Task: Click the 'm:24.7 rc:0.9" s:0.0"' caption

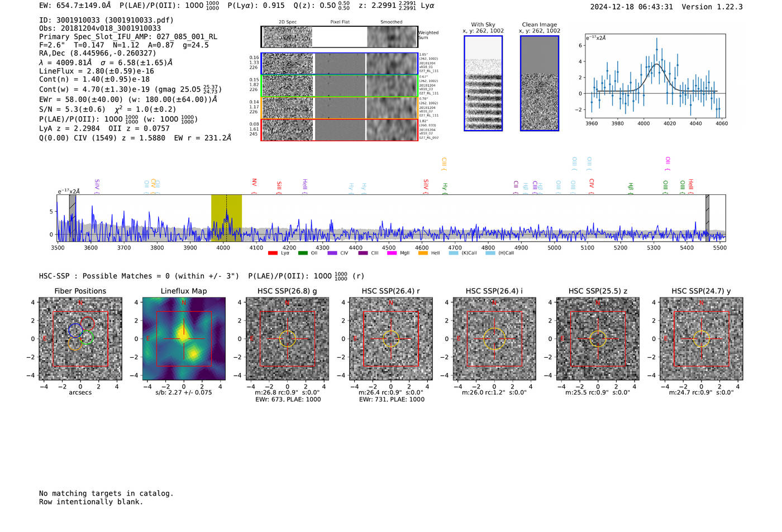Action: (x=702, y=392)
